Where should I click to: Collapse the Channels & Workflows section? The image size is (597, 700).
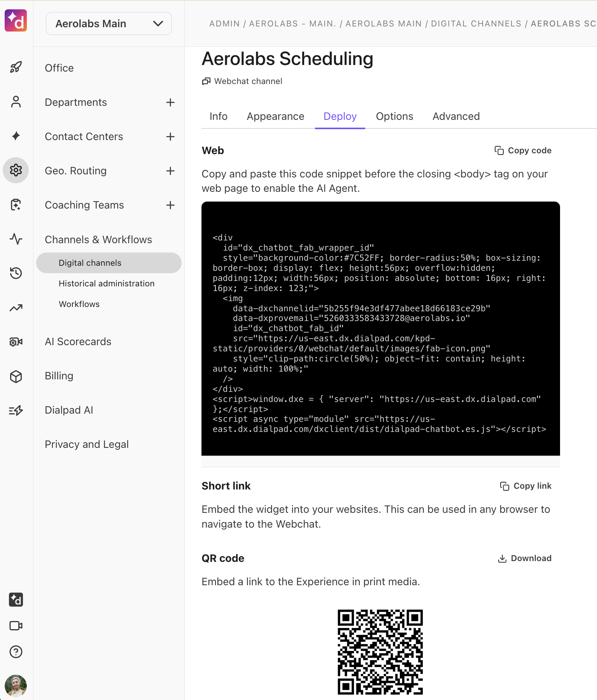pyautogui.click(x=98, y=240)
